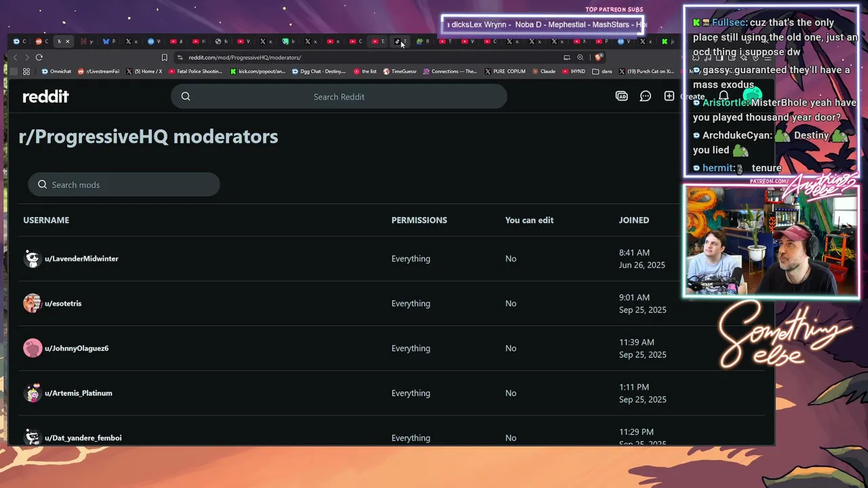Screen dimensions: 868x488
Task: Click the '1:11 PM' join time
Action: pos(634,386)
